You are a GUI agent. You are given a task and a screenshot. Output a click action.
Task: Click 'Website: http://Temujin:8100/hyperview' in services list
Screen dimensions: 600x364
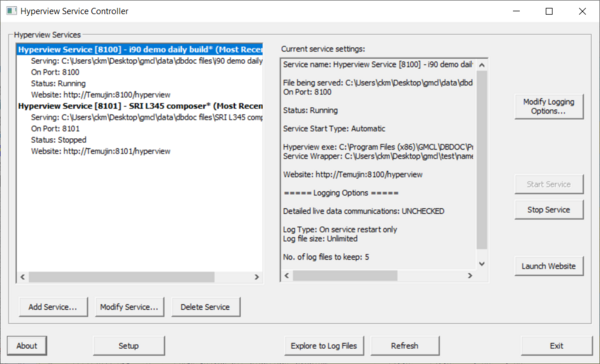(101, 95)
